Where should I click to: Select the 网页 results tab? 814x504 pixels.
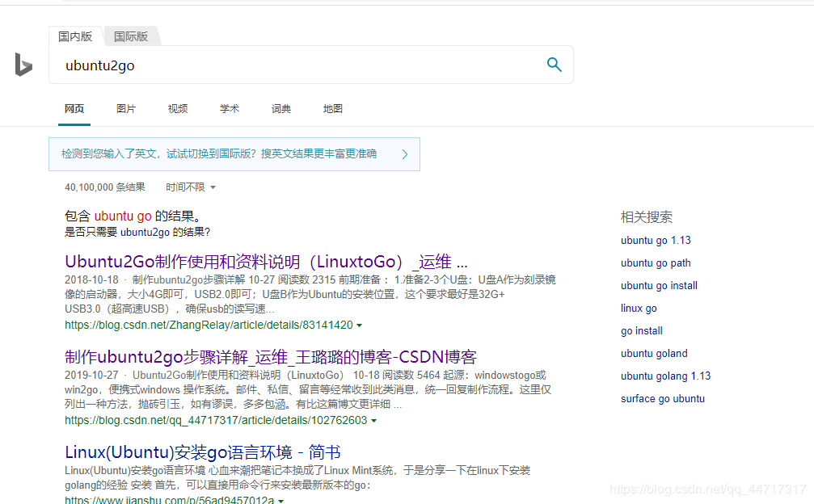click(74, 109)
